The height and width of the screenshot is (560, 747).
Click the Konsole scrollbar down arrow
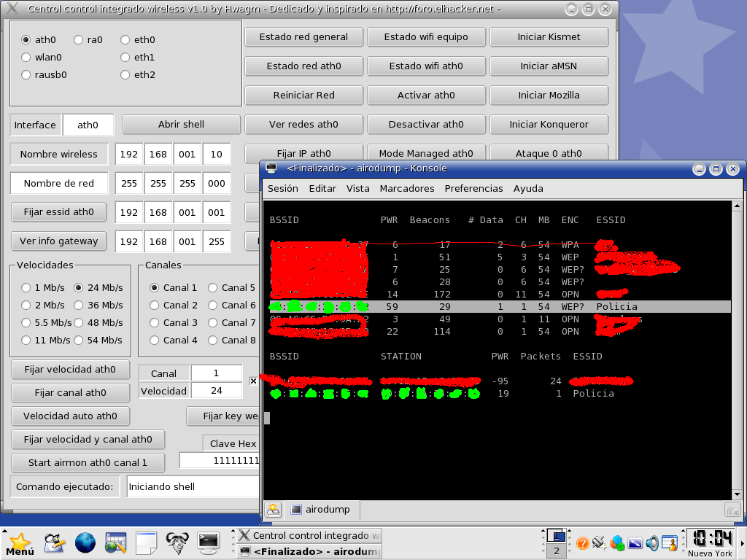tap(737, 494)
